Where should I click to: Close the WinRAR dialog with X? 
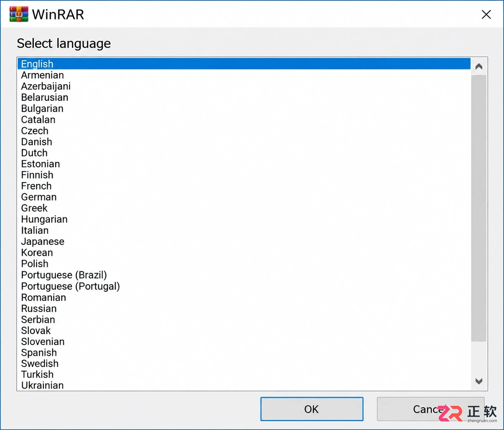(x=486, y=14)
